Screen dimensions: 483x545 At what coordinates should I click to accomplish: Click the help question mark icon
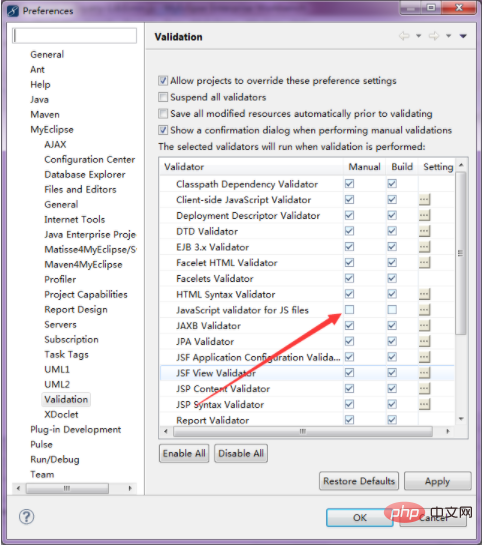(26, 516)
